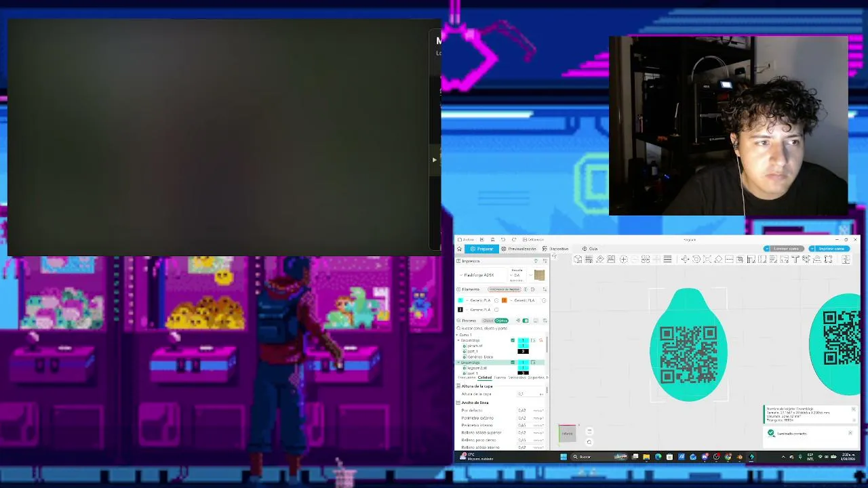Open the Calibración menu button

coord(534,239)
